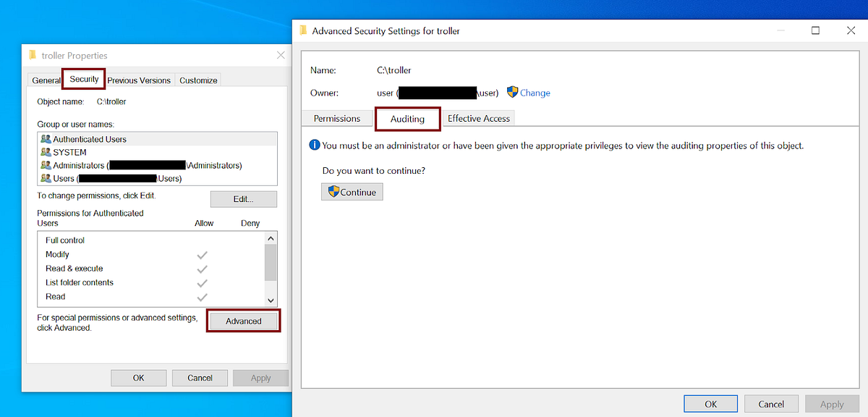
Task: Click the blue info icon in the Auditing message
Action: pos(314,145)
